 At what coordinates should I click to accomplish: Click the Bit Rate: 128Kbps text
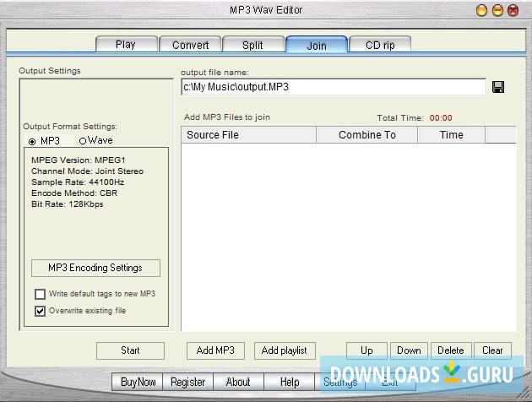point(68,204)
